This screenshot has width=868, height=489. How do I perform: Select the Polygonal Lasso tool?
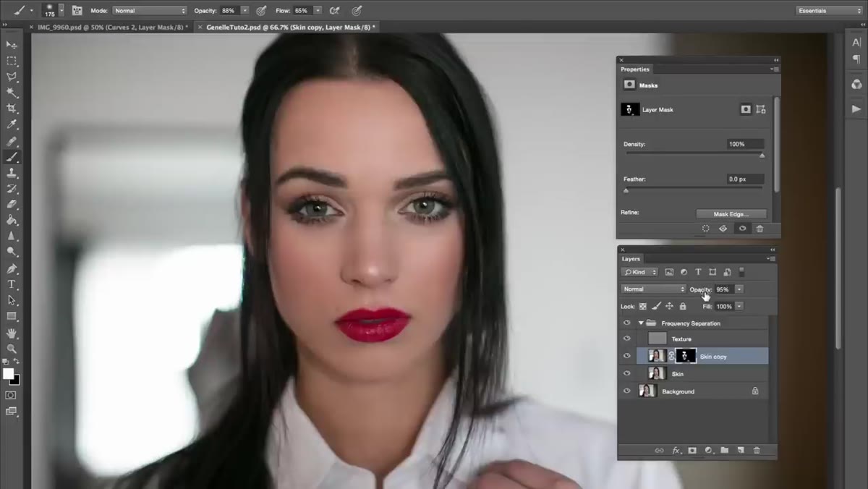[12, 77]
